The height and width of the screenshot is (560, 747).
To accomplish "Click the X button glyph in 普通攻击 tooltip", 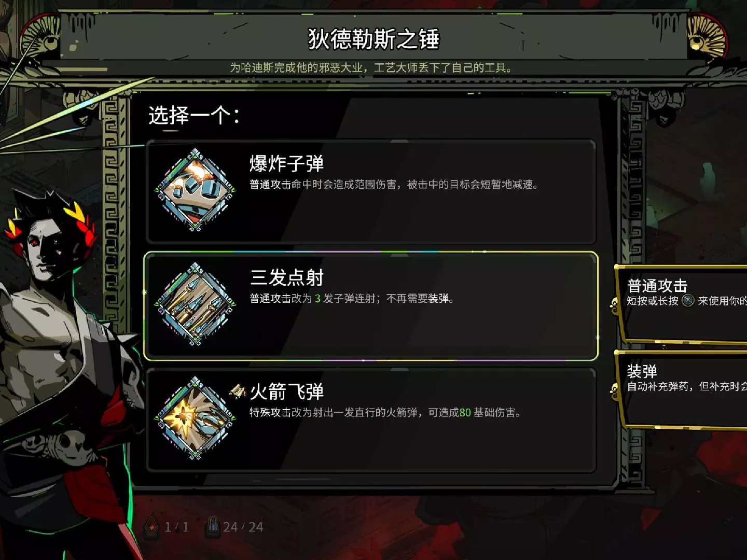I will 688,300.
